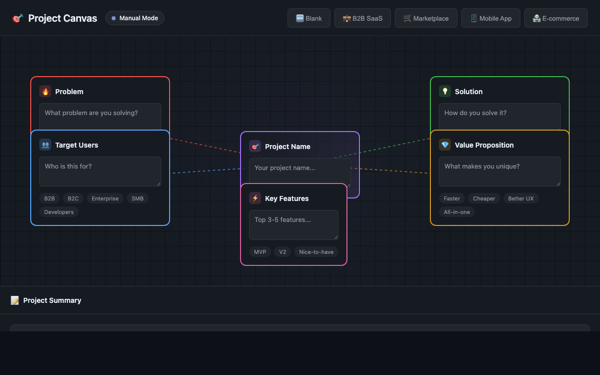Click the Key Features card title
Image resolution: width=600 pixels, height=375 pixels.
pyautogui.click(x=287, y=198)
